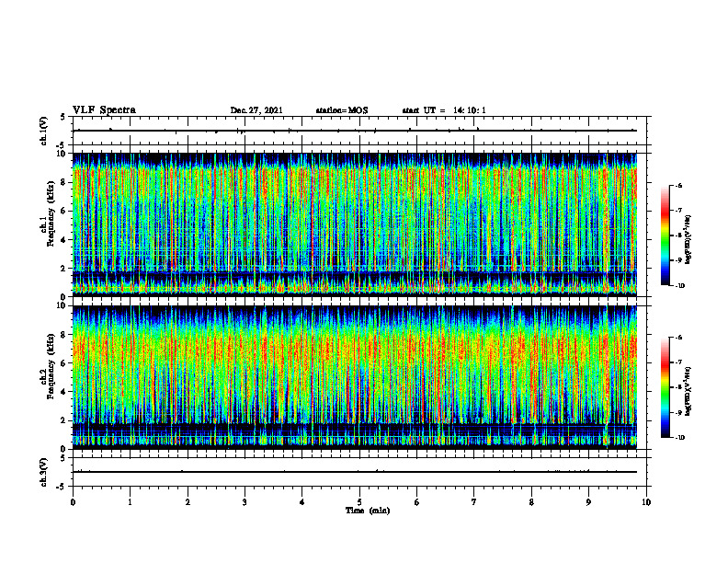Screen dimensions: 728x563
Task: Select the "Dec. 27, 2021" date text
Action: click(x=256, y=110)
